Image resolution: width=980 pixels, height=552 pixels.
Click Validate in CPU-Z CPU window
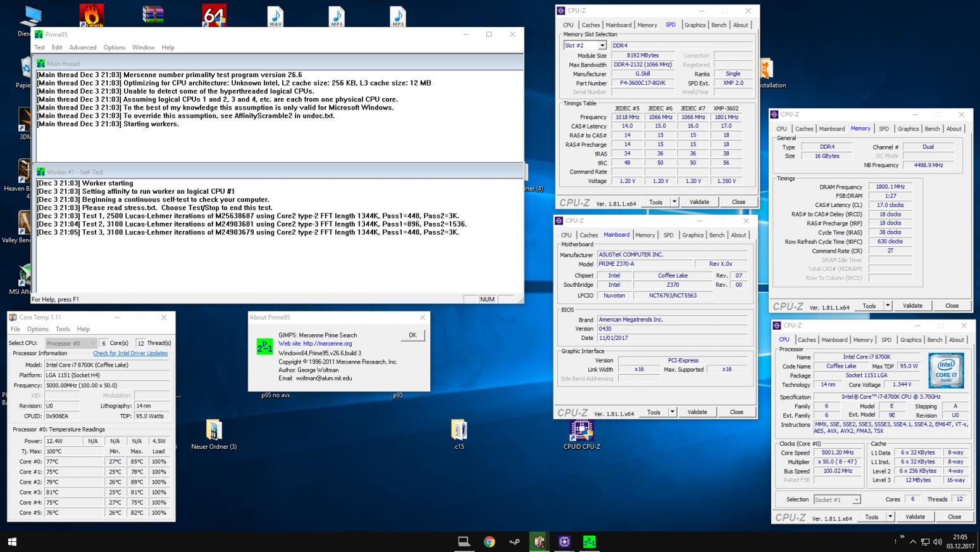[x=915, y=517]
